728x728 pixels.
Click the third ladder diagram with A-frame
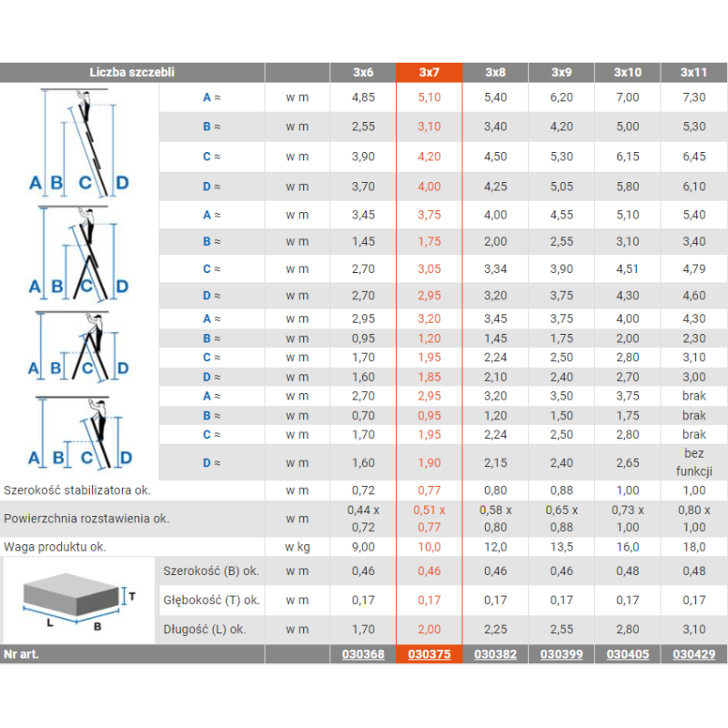(78, 347)
